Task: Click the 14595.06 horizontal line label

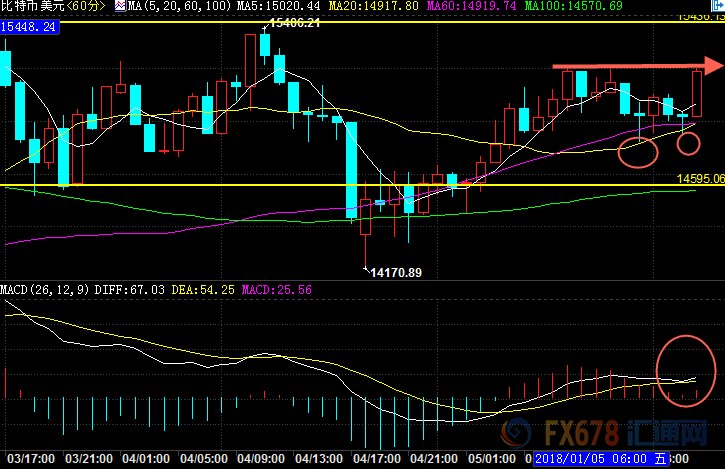Action: click(x=700, y=179)
